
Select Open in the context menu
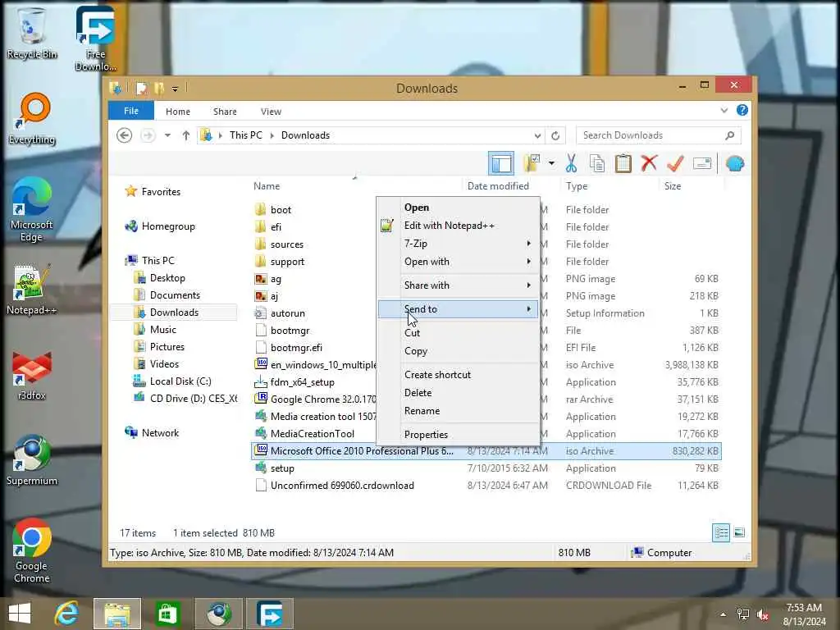tap(458, 208)
